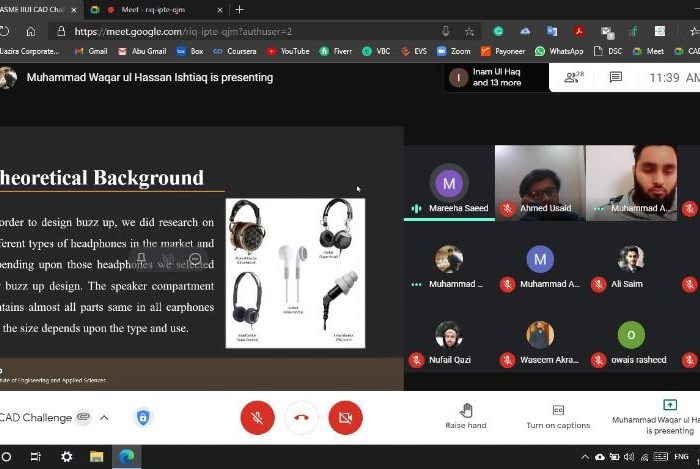The image size is (700, 469).
Task: Click the headphones image on the slide
Action: tap(295, 273)
